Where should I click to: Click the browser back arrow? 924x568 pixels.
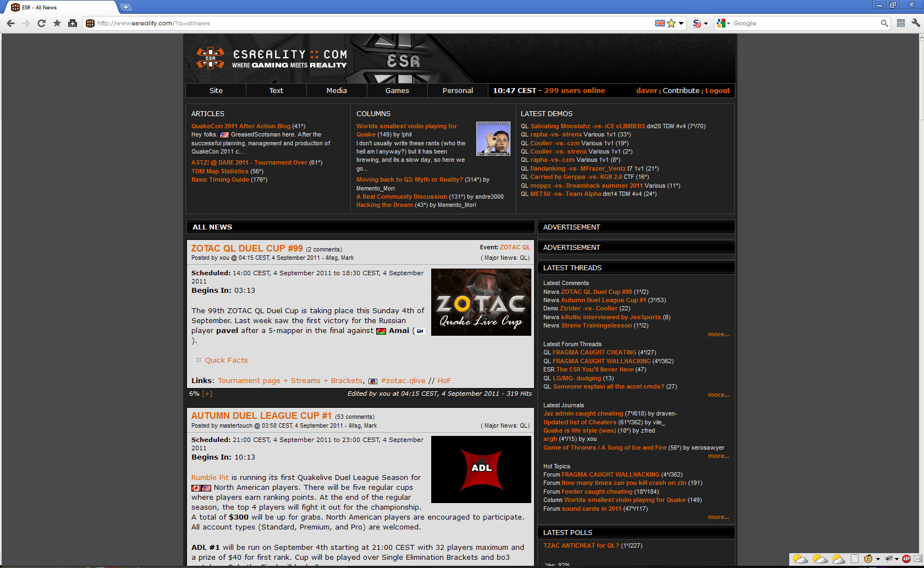(10, 23)
